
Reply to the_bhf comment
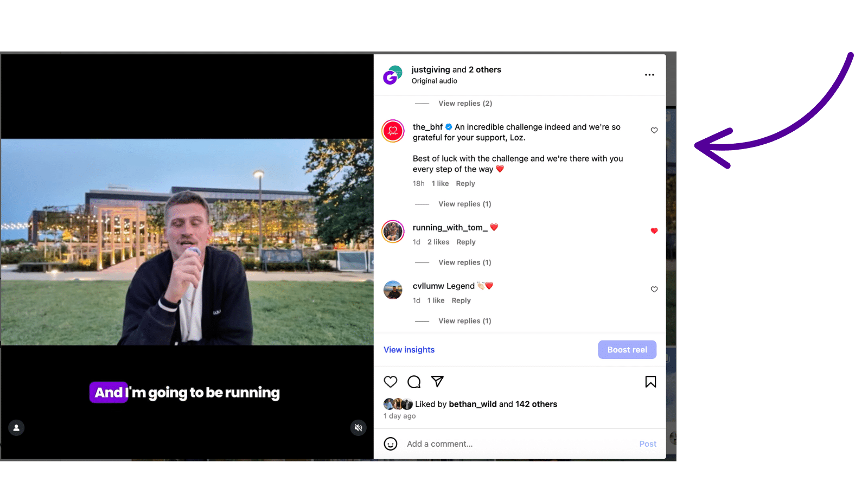(465, 184)
